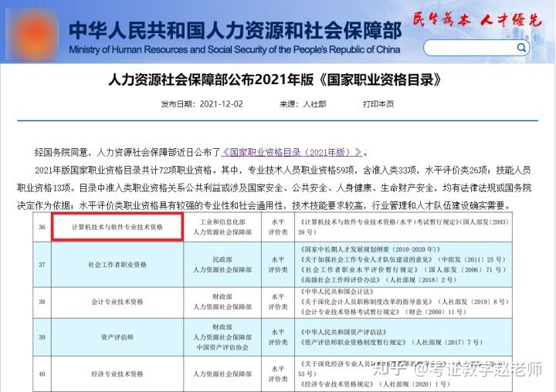Select cell 资产评估师
The image size is (556, 392).
point(117,337)
